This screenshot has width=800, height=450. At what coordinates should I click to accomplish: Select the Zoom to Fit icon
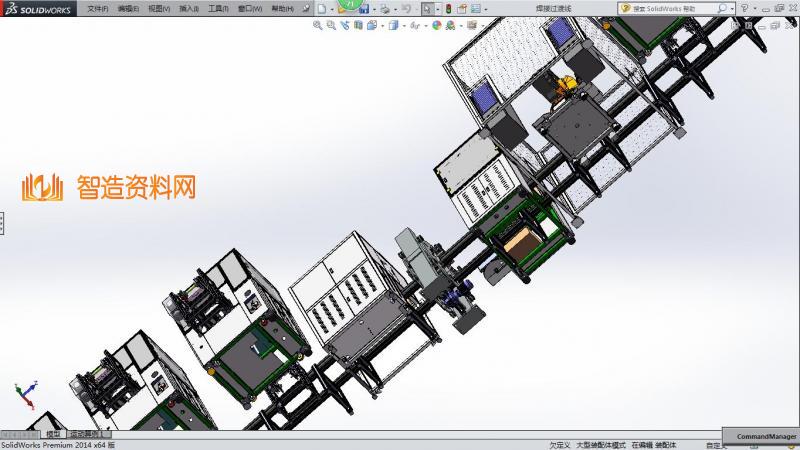point(318,26)
